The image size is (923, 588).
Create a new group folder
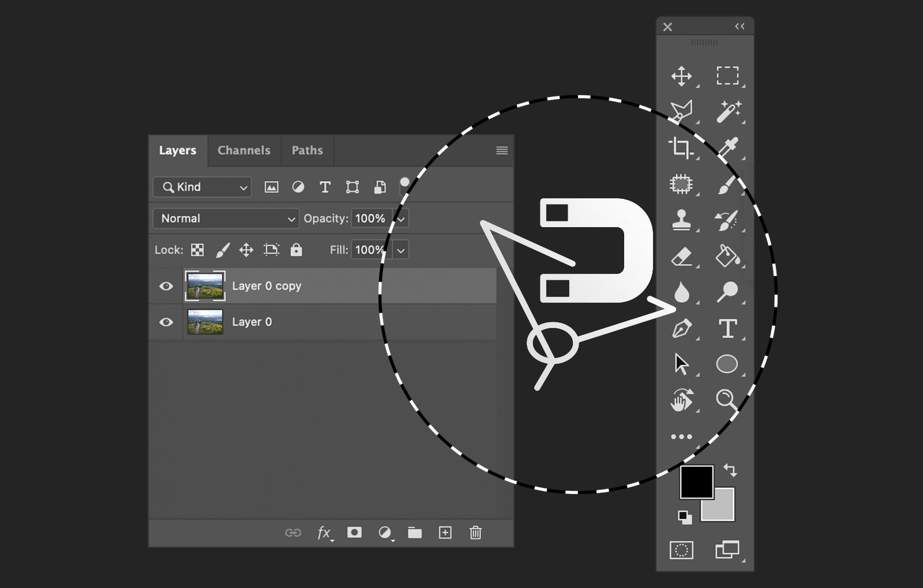(415, 533)
